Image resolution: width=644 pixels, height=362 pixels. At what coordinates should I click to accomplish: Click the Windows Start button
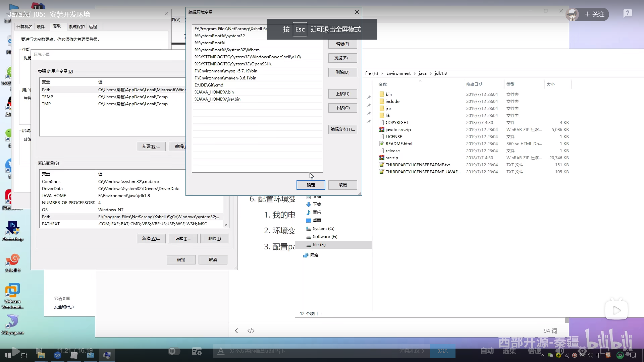(8, 355)
